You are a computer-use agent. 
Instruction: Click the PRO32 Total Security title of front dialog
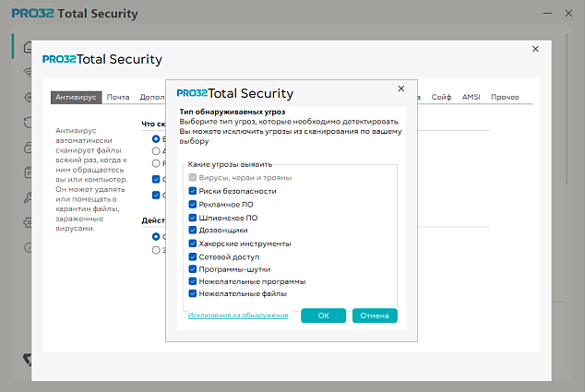(x=235, y=93)
